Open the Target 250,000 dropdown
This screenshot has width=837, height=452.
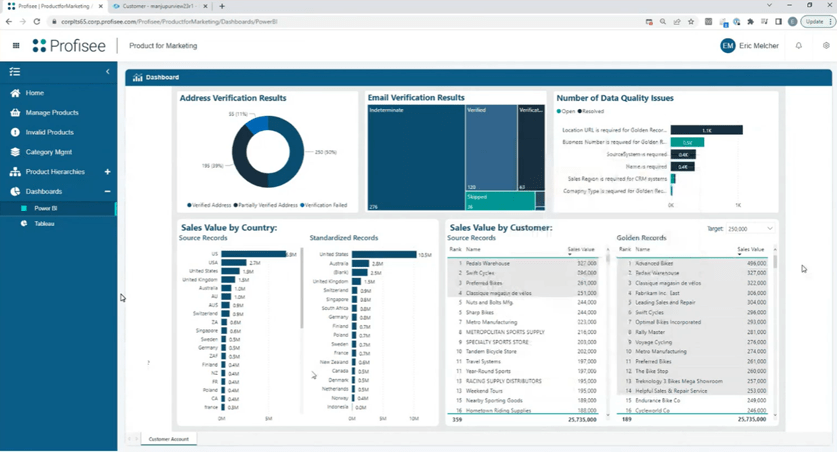tap(750, 229)
